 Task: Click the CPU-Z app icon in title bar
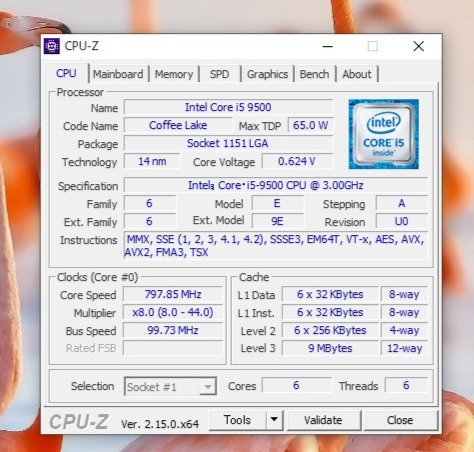(x=52, y=46)
